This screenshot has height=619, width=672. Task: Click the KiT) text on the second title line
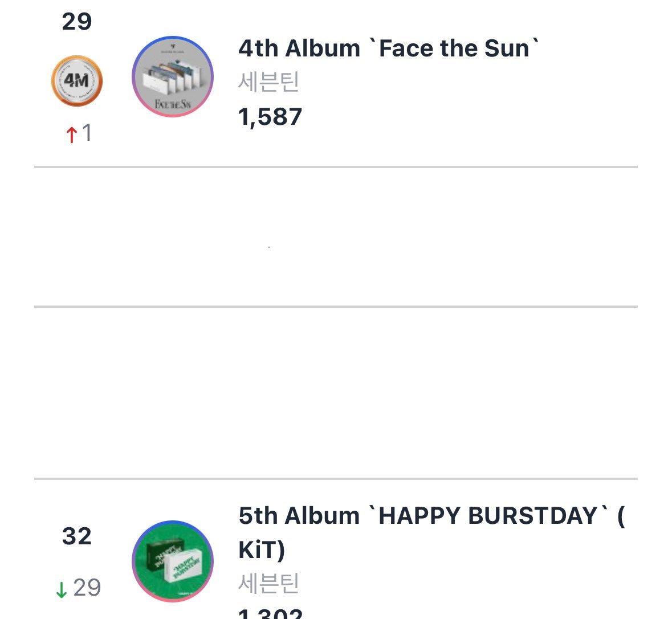pyautogui.click(x=262, y=550)
